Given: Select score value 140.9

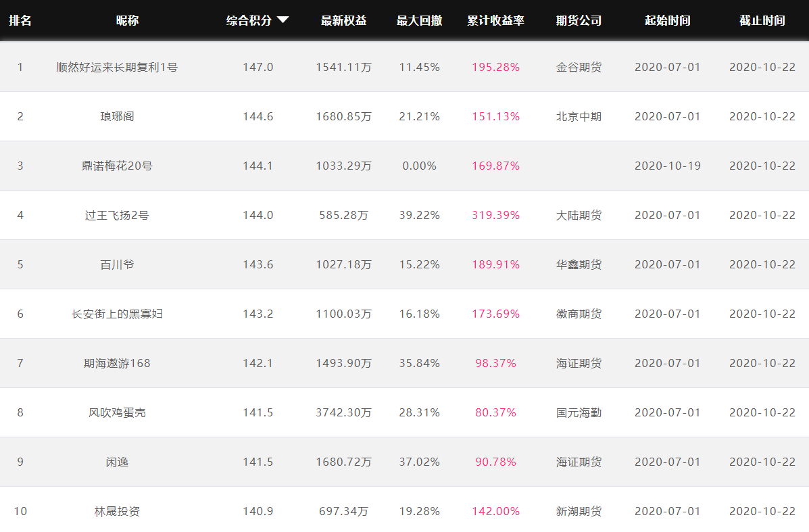Looking at the screenshot, I should 258,511.
